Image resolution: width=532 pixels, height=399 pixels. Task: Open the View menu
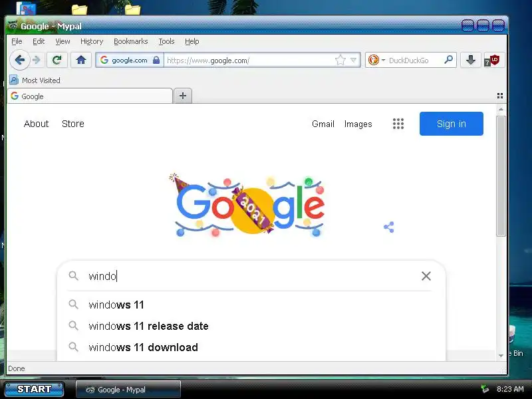[63, 41]
